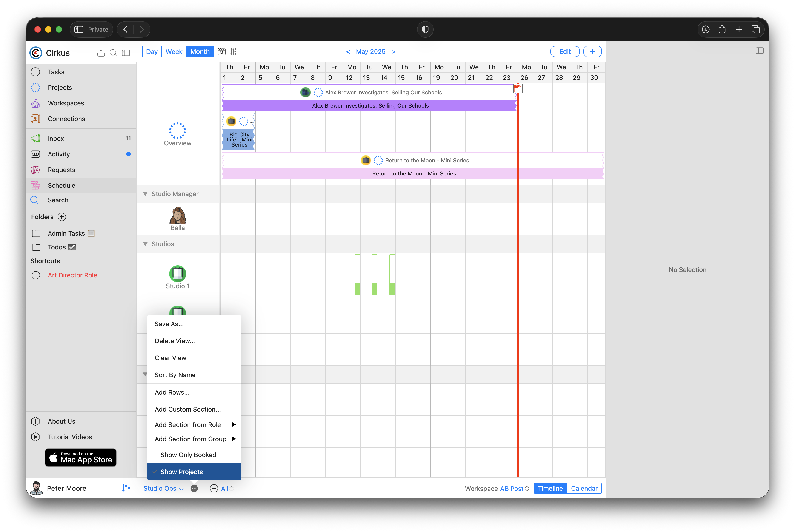
Task: Open the timeline settings sliders icon
Action: 233,52
